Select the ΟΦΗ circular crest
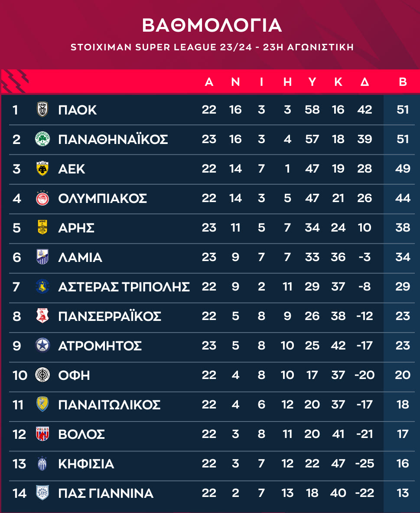This screenshot has width=420, height=513. pyautogui.click(x=42, y=375)
